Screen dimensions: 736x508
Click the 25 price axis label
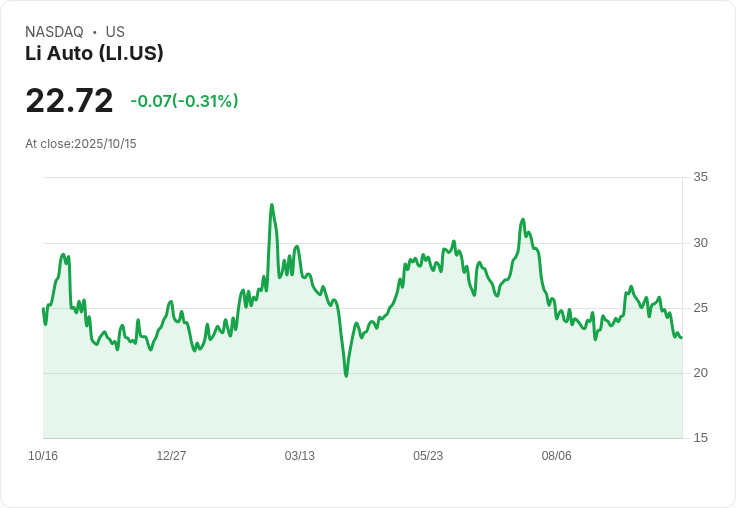[x=701, y=308]
